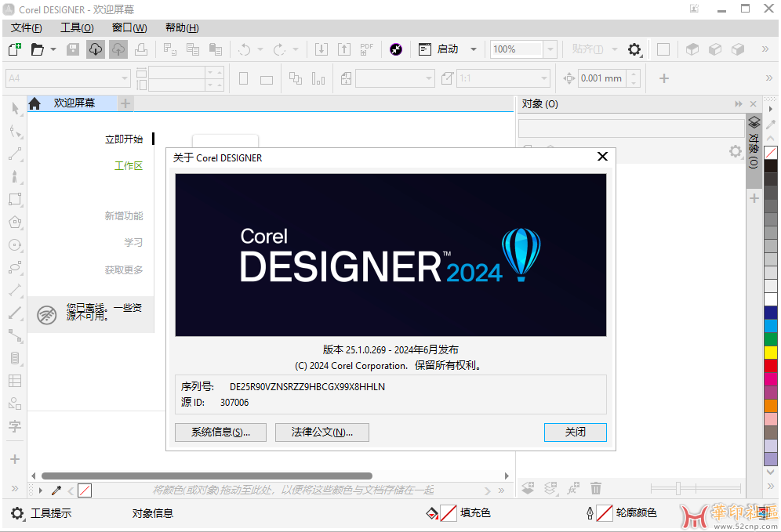Expand the 1:1 drawing scale dropdown
The height and width of the screenshot is (532, 781).
pos(544,78)
